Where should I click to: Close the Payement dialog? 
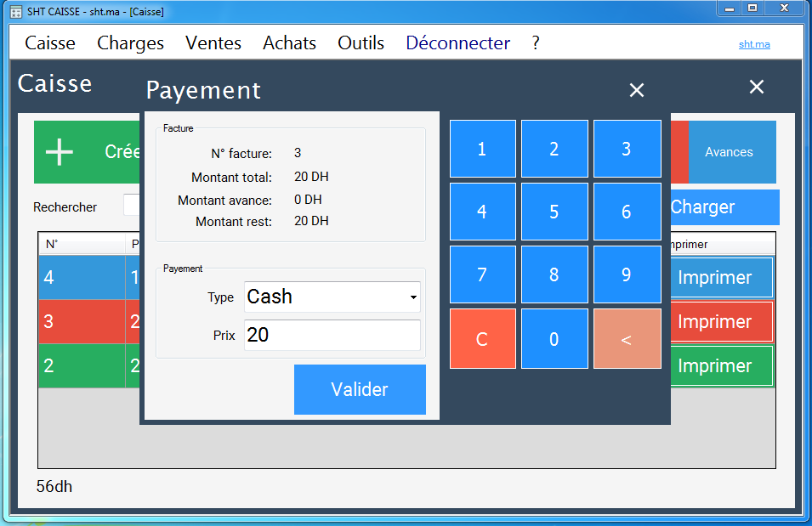(x=636, y=89)
